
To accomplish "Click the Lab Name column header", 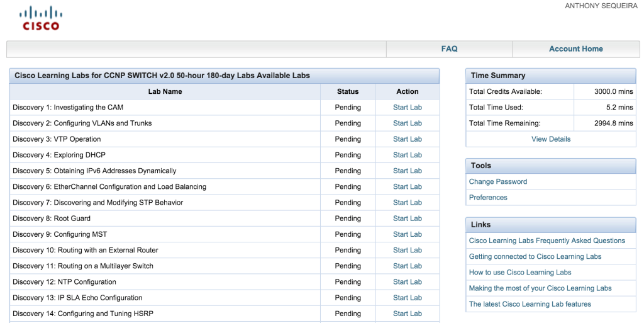I will pos(165,92).
